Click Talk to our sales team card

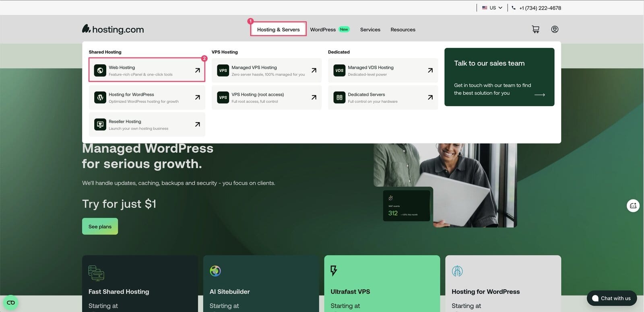[x=499, y=77]
